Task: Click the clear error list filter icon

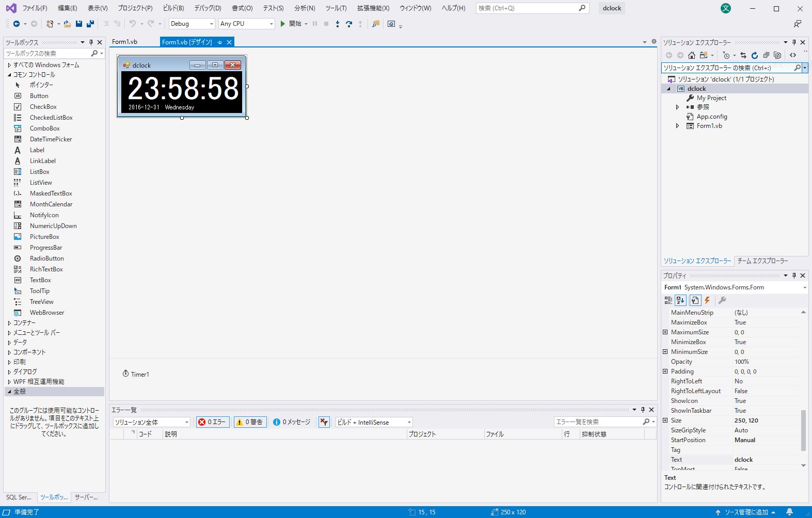Action: pyautogui.click(x=324, y=422)
